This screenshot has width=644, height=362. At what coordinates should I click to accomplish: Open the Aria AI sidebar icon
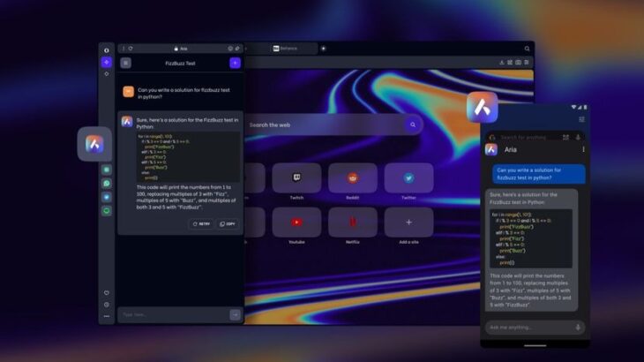(107, 63)
